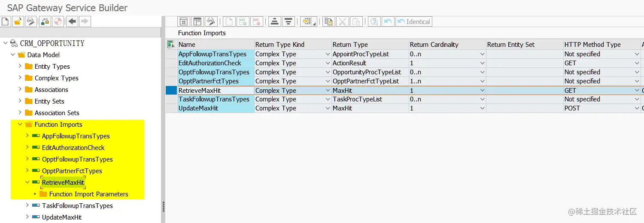
Task: Select OpptPartnerFctTypes in the tree
Action: pos(72,171)
